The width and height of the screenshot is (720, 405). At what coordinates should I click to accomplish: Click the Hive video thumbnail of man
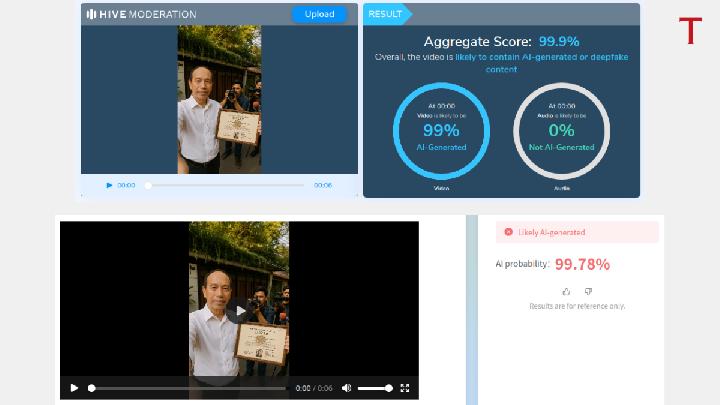pos(219,98)
